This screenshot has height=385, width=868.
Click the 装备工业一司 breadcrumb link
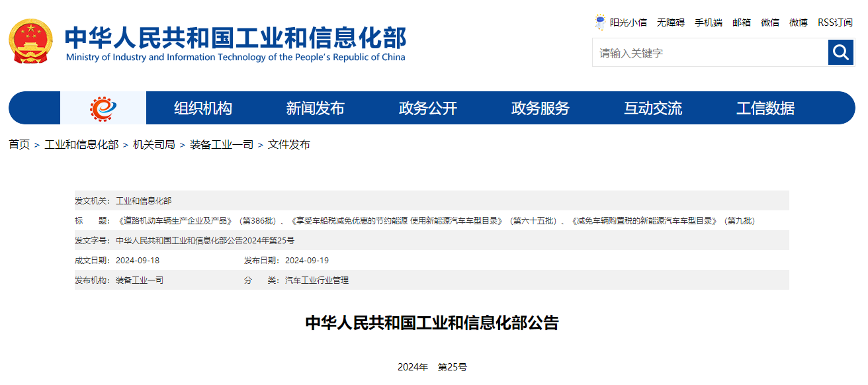point(221,144)
